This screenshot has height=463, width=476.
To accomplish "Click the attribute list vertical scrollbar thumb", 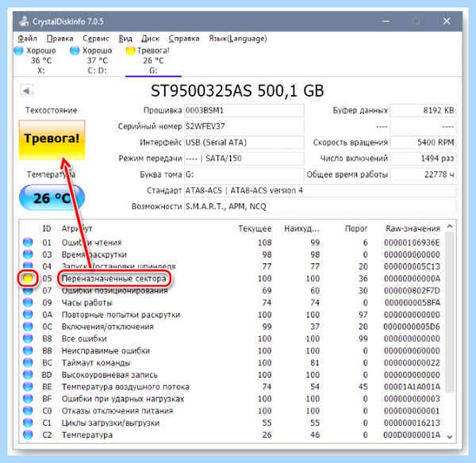I will tap(450, 312).
